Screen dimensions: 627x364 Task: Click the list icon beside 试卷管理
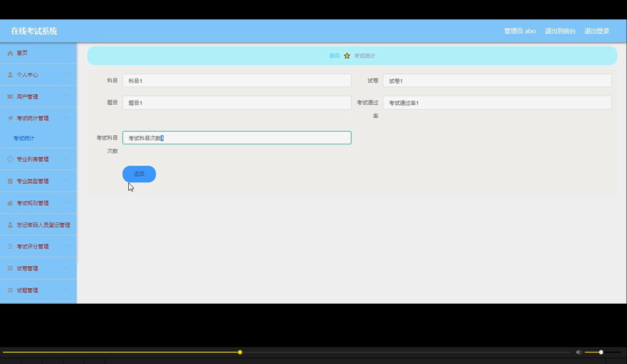(10, 268)
